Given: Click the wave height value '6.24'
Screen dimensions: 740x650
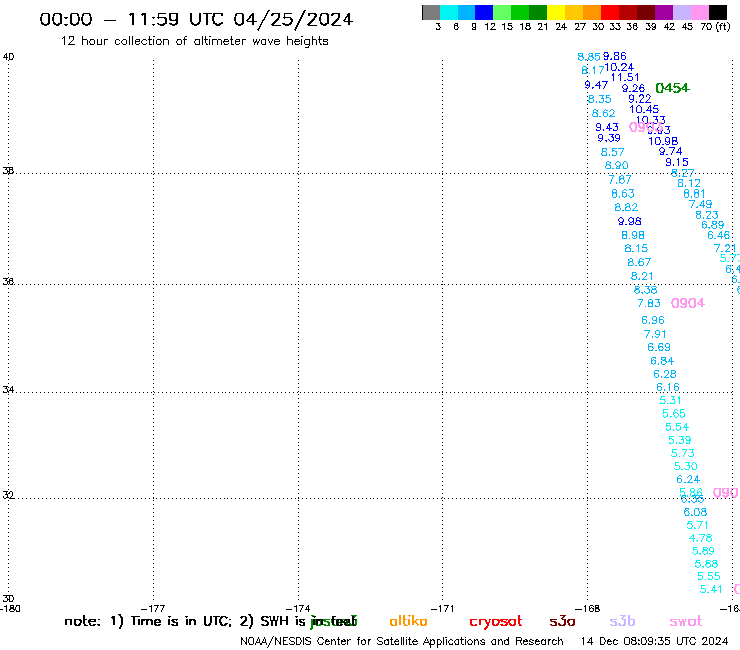Looking at the screenshot, I should click(x=688, y=480).
